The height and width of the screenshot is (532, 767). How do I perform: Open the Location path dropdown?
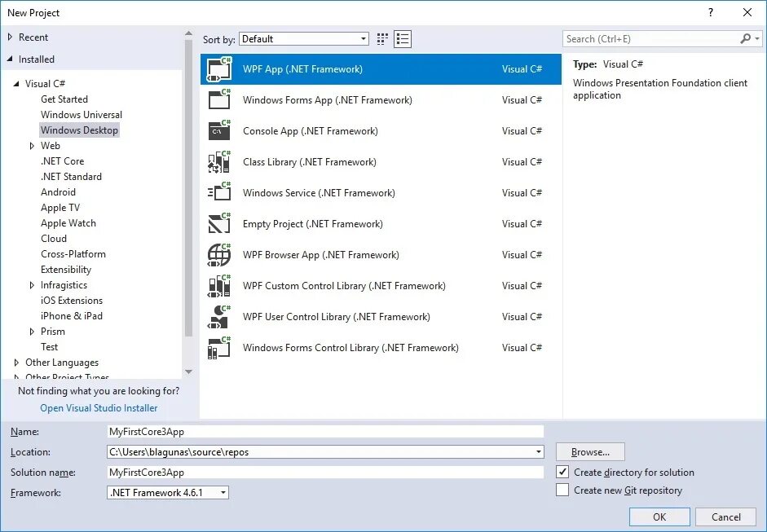[539, 452]
